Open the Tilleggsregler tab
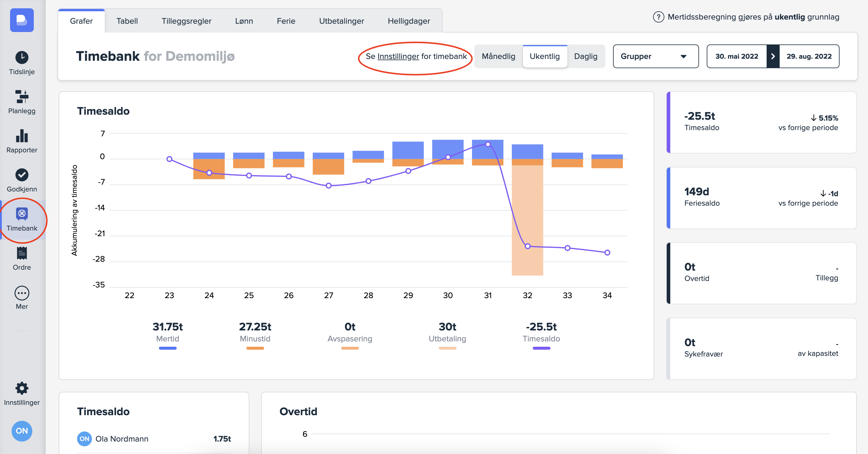Screen dimensions: 868x454 pos(186,21)
